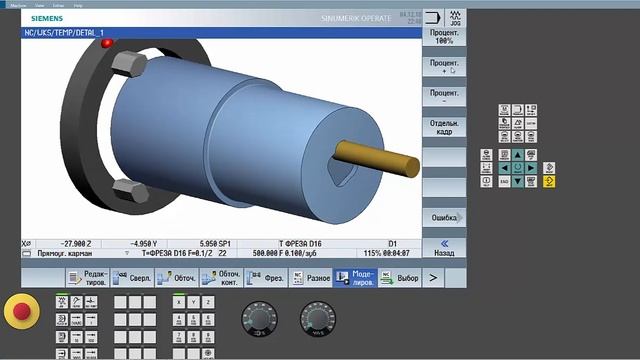
Task: Click the PROGRAM key on keypad
Action: click(x=518, y=110)
